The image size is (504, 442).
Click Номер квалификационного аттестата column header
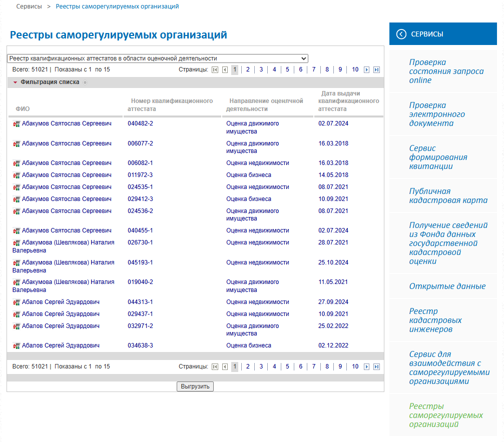pos(170,105)
